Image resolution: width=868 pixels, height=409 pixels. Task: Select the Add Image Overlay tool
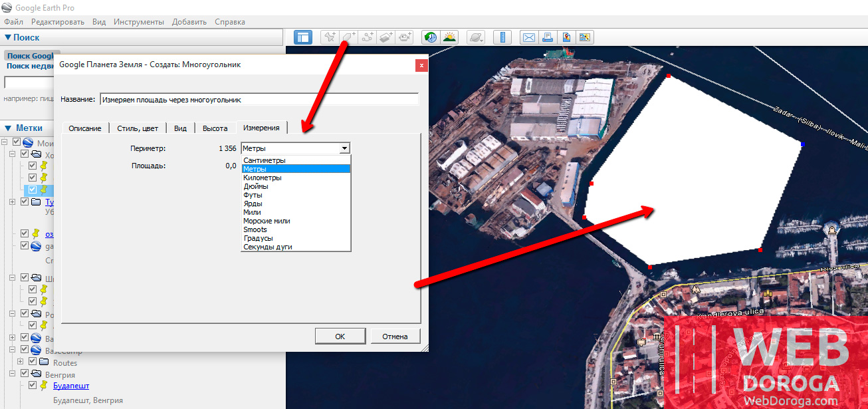(x=386, y=38)
